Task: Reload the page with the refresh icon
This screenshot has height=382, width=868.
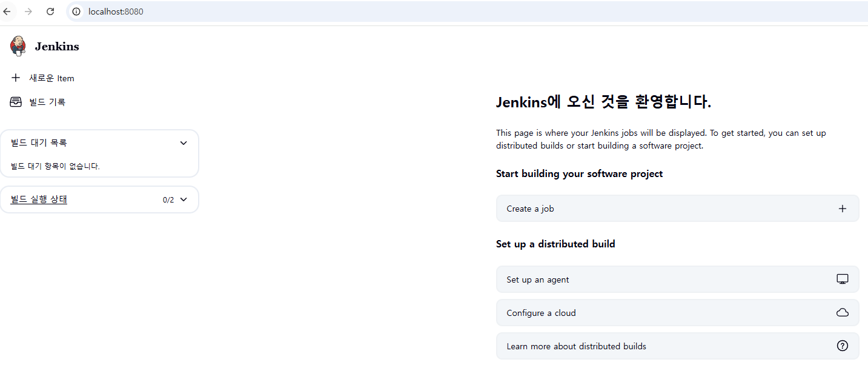Action: pyautogui.click(x=50, y=12)
